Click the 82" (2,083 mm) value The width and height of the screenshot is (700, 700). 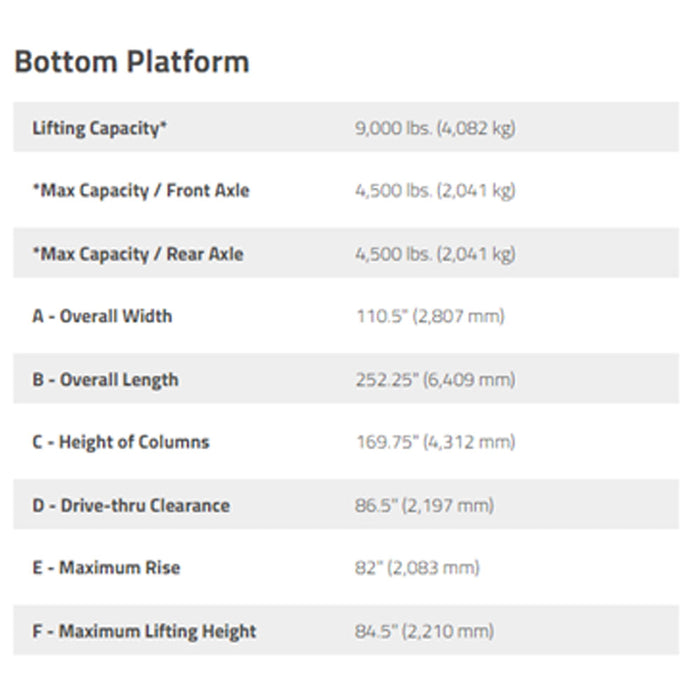coord(417,568)
